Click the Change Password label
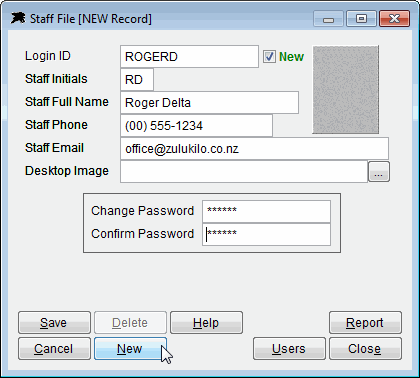Screen dimensions: 420x378 click(142, 211)
